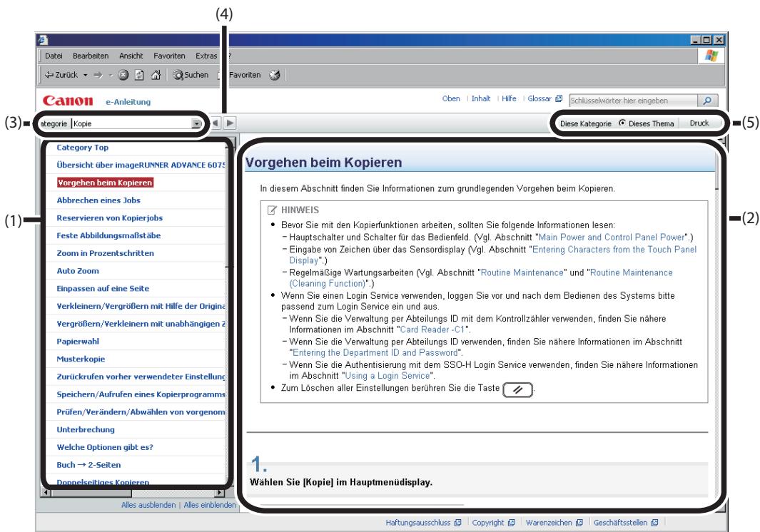The image size is (760, 532).
Task: Open the Datei menu
Action: 54,56
